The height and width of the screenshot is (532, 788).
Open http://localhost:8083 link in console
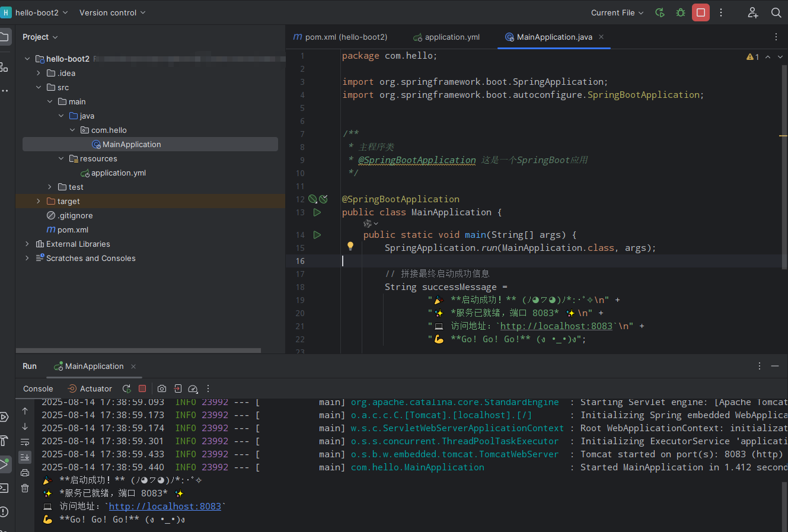[165, 506]
